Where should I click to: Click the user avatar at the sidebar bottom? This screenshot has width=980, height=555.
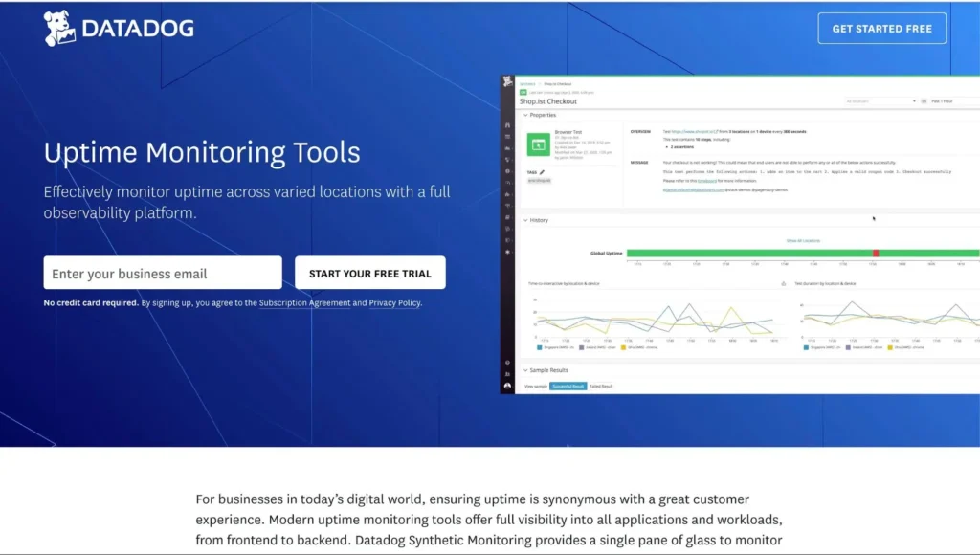(x=508, y=386)
